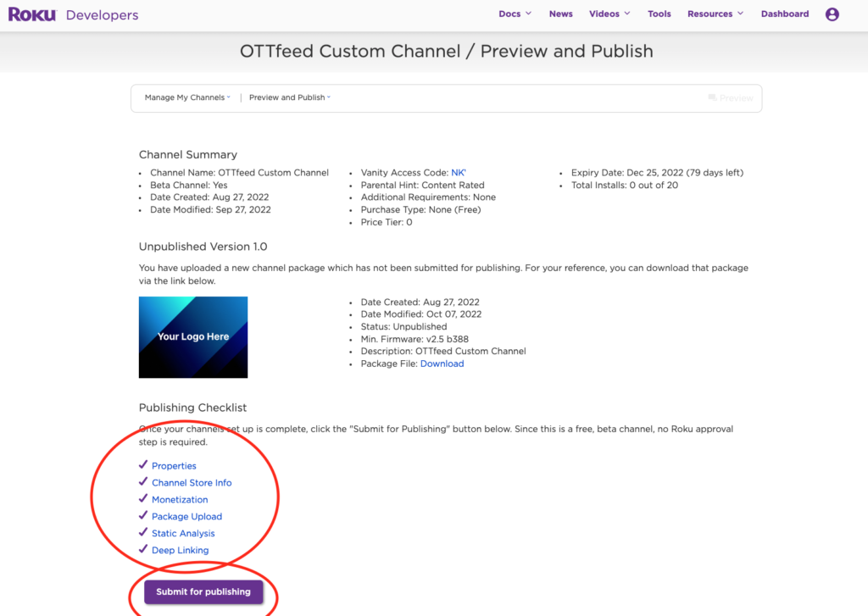Click text 'Date Modified: Sep 27, 2022'
Viewport: 868px width, 616px height.
point(210,210)
